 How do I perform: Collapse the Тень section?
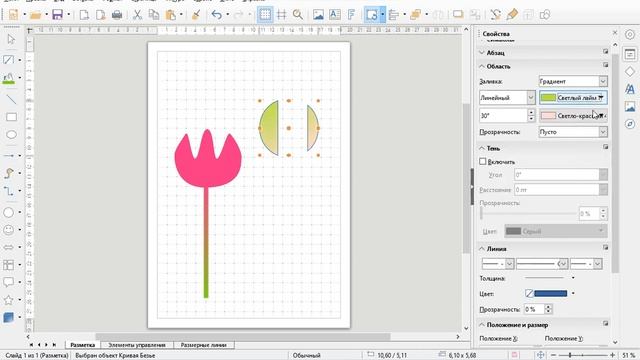[x=482, y=148]
